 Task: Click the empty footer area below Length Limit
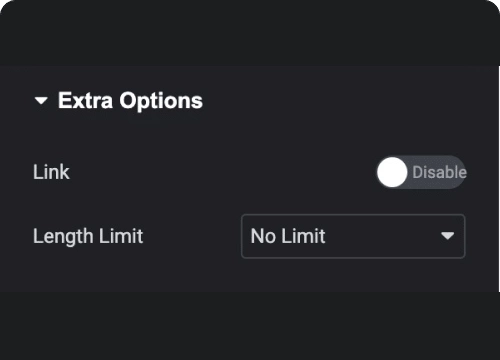pyautogui.click(x=249, y=326)
